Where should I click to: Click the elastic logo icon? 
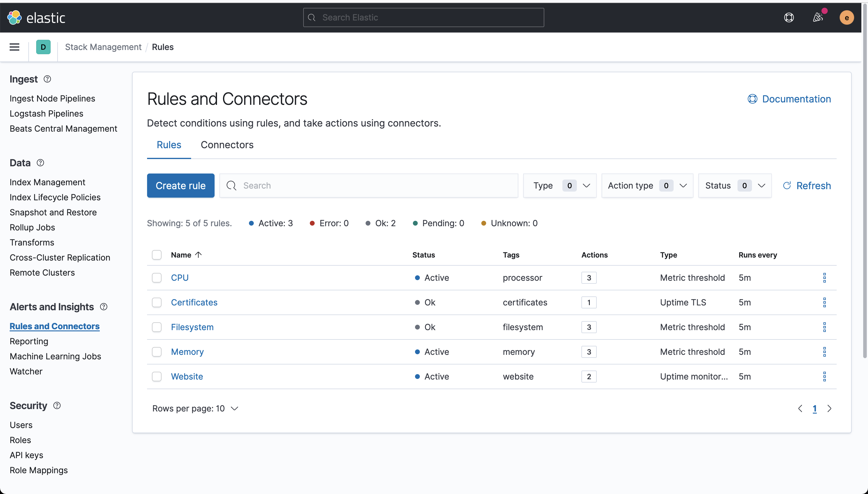tap(14, 18)
